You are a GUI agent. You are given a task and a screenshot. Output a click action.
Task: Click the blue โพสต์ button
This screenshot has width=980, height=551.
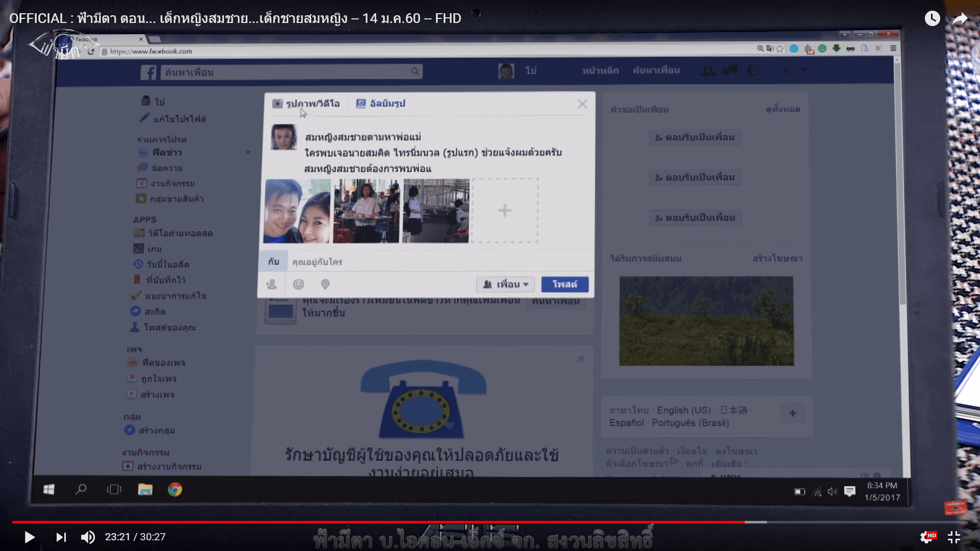[x=565, y=284]
